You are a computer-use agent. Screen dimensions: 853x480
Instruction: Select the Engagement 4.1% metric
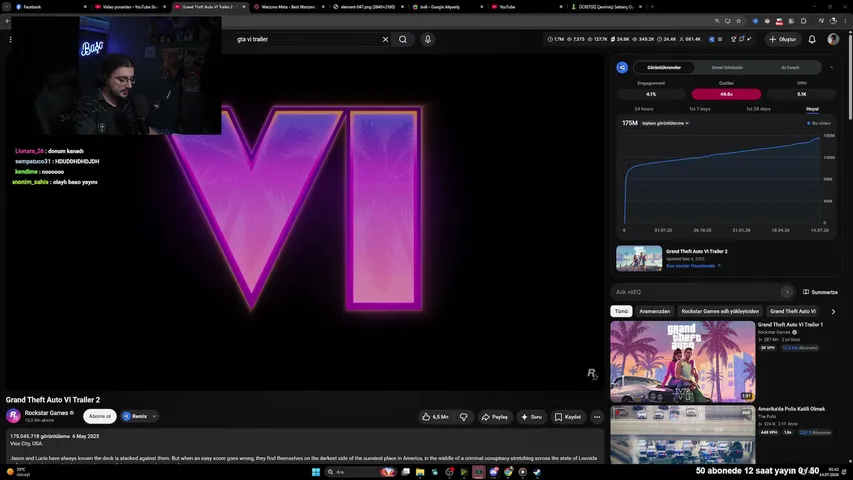(x=651, y=94)
